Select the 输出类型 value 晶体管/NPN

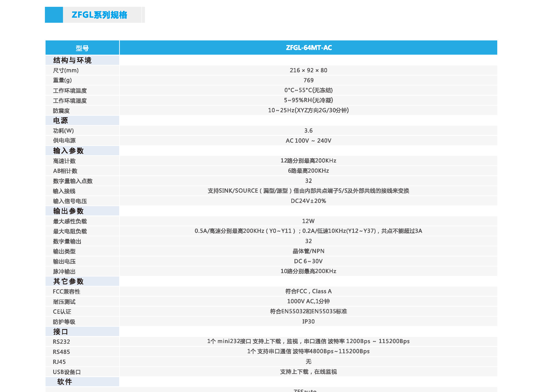pyautogui.click(x=309, y=251)
